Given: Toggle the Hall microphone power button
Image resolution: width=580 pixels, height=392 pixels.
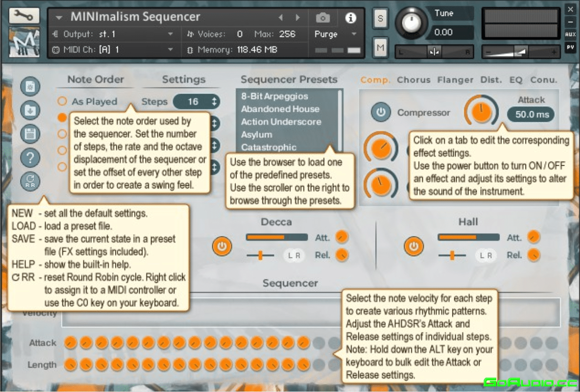Looking at the screenshot, I should coord(413,246).
